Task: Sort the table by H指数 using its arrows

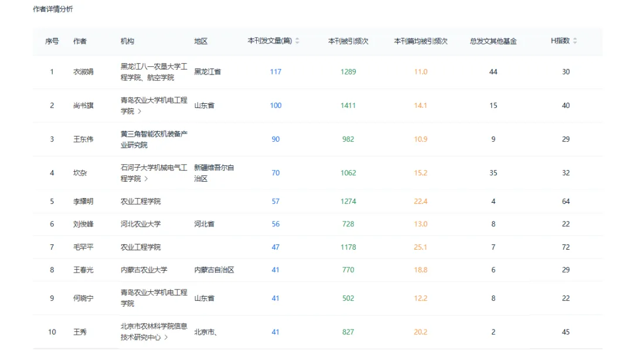Action: [x=575, y=41]
